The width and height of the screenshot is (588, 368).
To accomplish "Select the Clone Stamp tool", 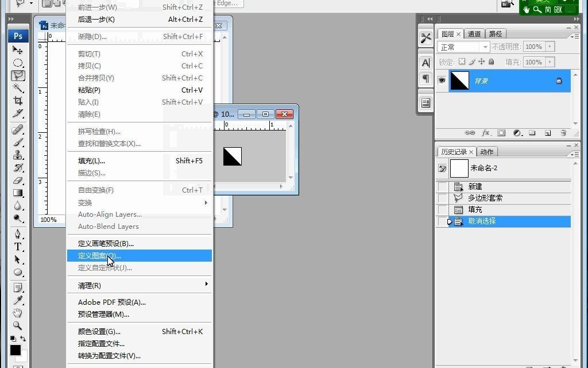I will coord(18,155).
